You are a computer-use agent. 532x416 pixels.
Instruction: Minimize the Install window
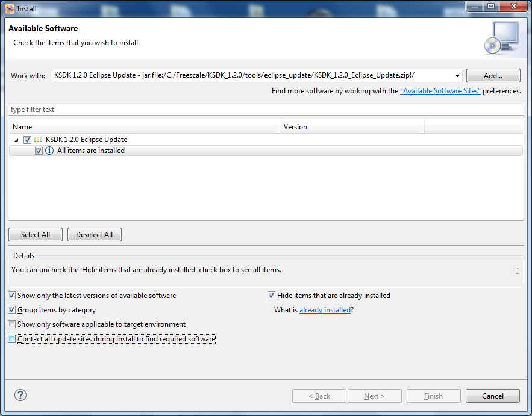coord(475,7)
